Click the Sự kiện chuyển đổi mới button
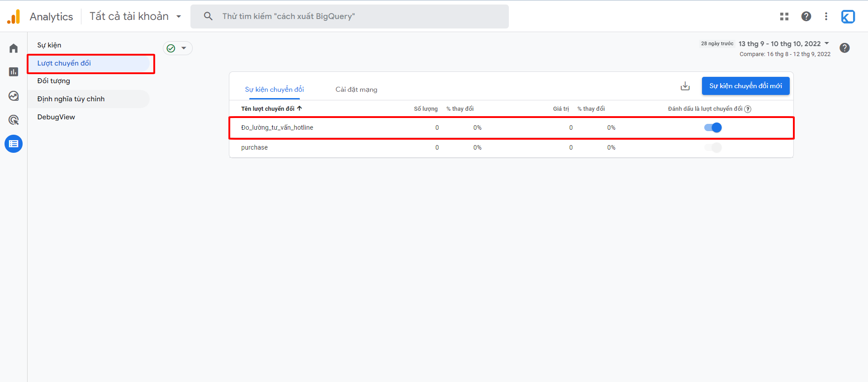This screenshot has width=868, height=382. (745, 86)
